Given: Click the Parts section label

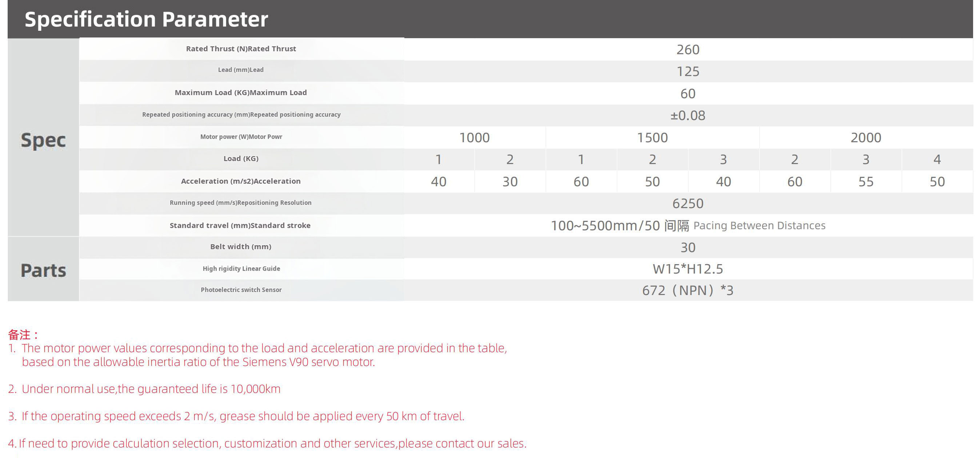Looking at the screenshot, I should [43, 270].
